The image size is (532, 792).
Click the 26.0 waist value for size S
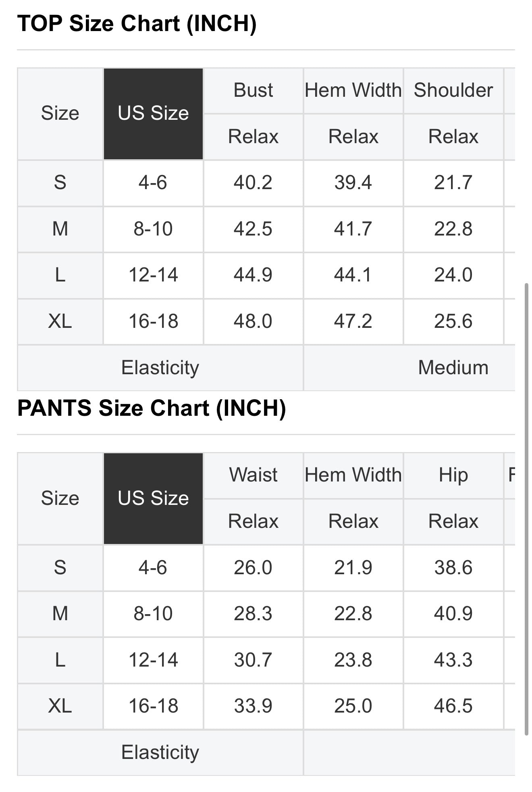(x=253, y=568)
